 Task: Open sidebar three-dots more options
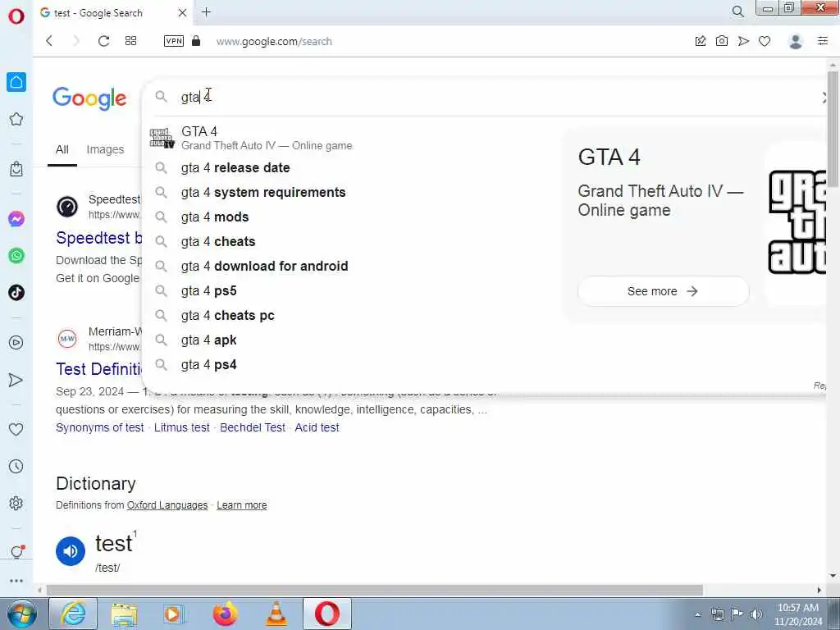(x=16, y=581)
